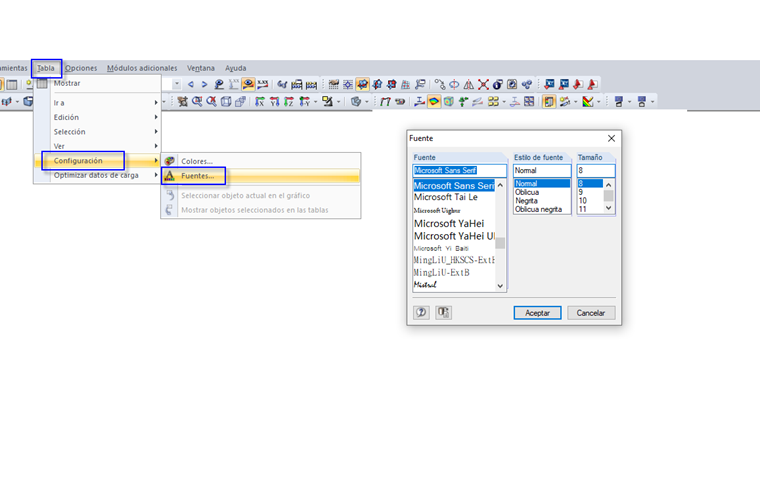The height and width of the screenshot is (500, 760).
Task: Set view in X direction
Action: [x=260, y=101]
